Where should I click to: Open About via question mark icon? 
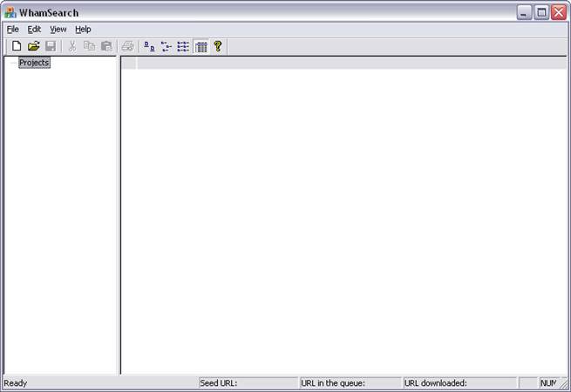(x=218, y=46)
